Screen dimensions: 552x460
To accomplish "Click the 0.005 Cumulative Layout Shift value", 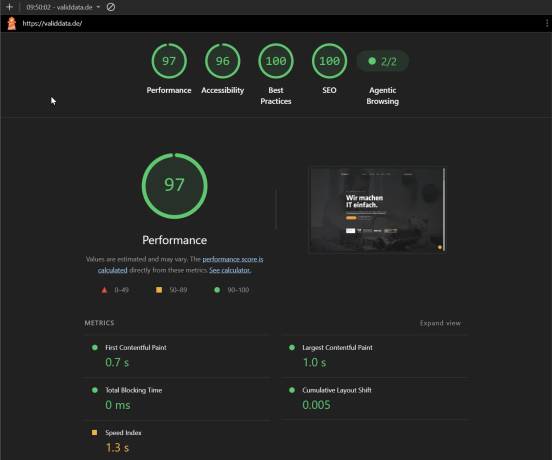I will (x=316, y=405).
